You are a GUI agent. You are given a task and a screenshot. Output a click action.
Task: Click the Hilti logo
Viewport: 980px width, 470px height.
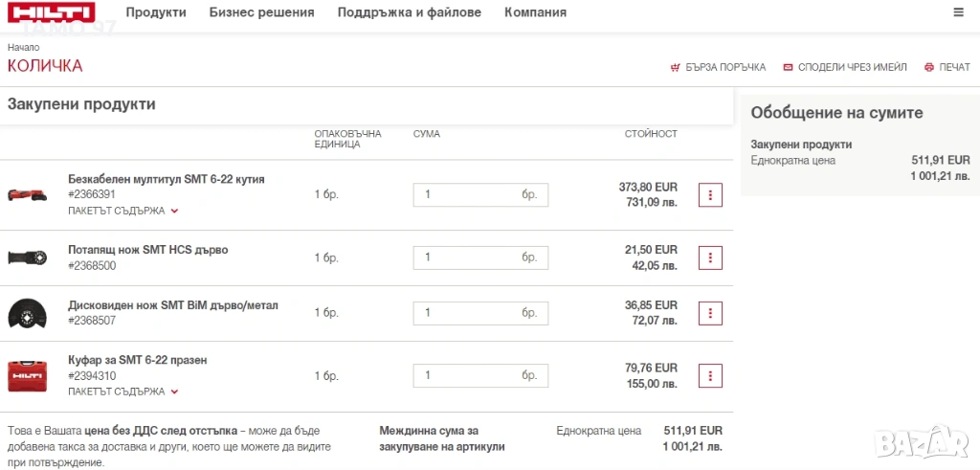[x=51, y=12]
